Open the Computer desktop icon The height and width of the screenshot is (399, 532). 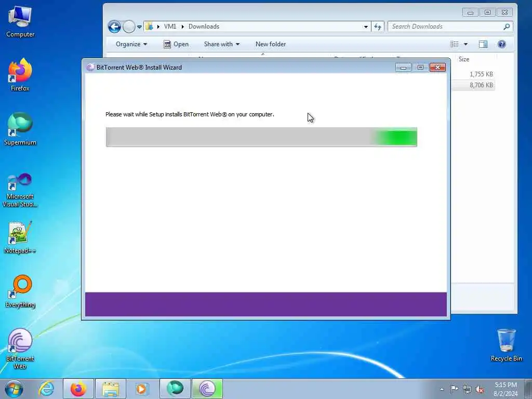tap(20, 22)
